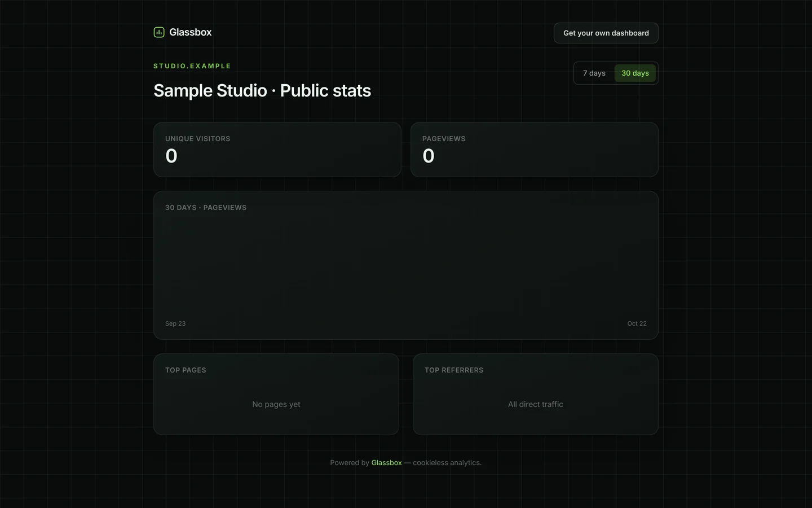
Task: Click the Oct 22 chart end date
Action: [637, 323]
